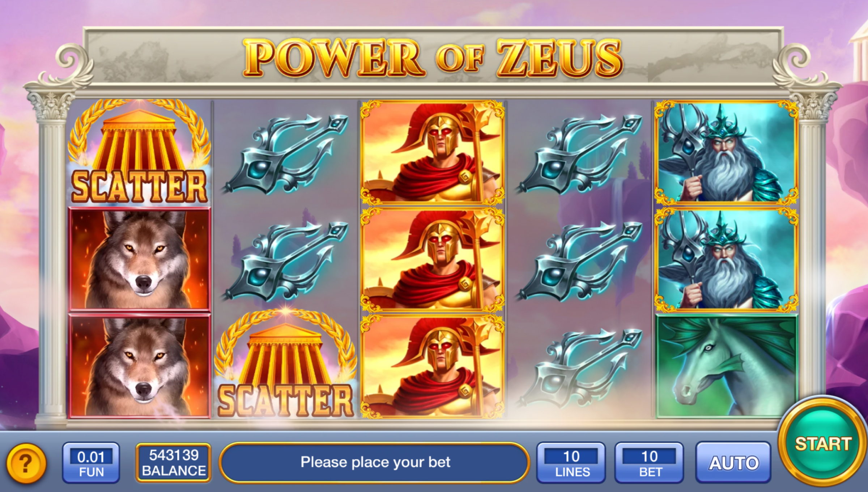This screenshot has height=492, width=868.
Task: Select the 0.01 FUN coin denomination
Action: click(x=91, y=463)
